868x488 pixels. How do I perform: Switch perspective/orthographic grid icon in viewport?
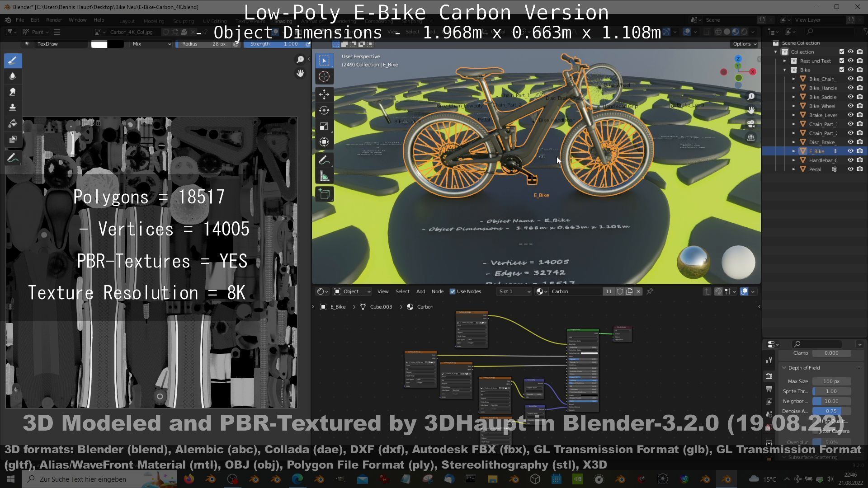pos(751,138)
